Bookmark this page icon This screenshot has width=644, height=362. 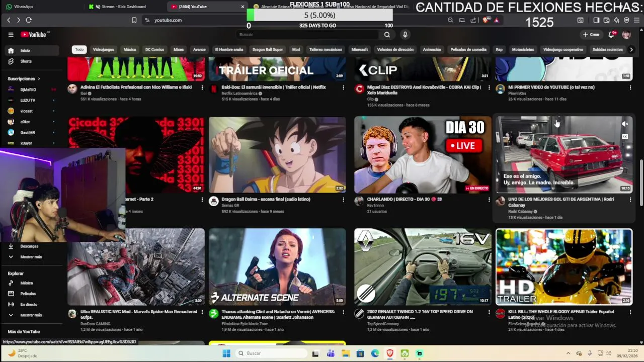[x=134, y=20]
